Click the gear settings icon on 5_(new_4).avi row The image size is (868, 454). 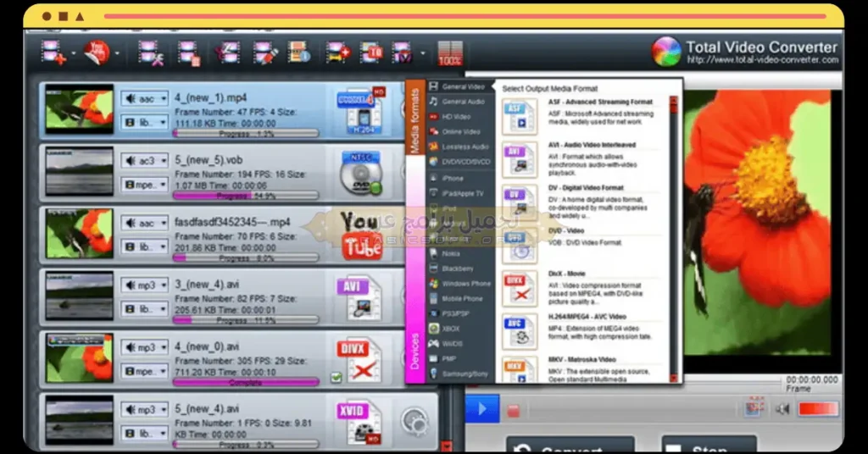(x=415, y=422)
